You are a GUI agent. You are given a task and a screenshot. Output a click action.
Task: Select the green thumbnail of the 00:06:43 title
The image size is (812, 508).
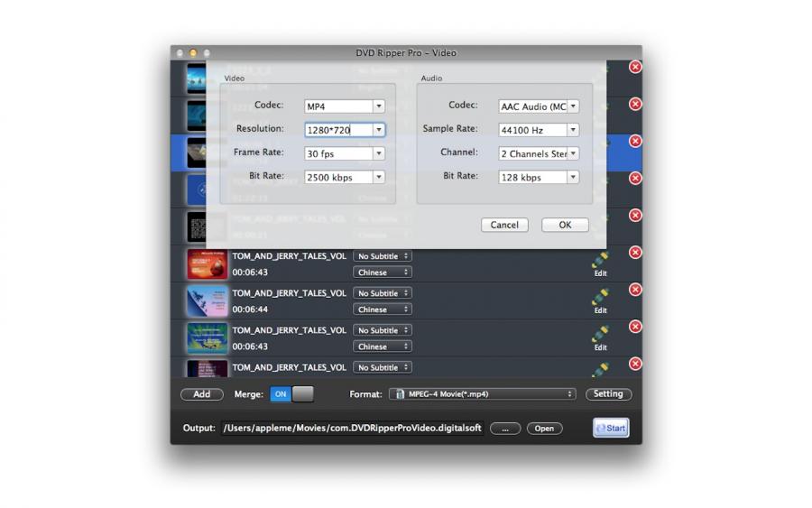(x=208, y=338)
